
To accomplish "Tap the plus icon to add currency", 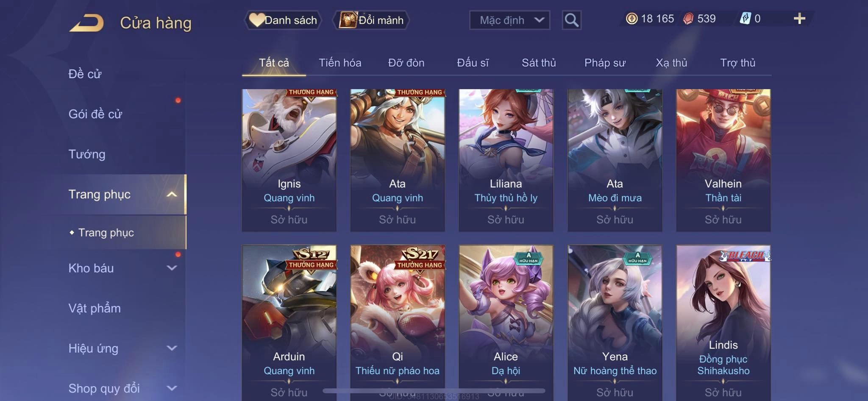I will (799, 19).
